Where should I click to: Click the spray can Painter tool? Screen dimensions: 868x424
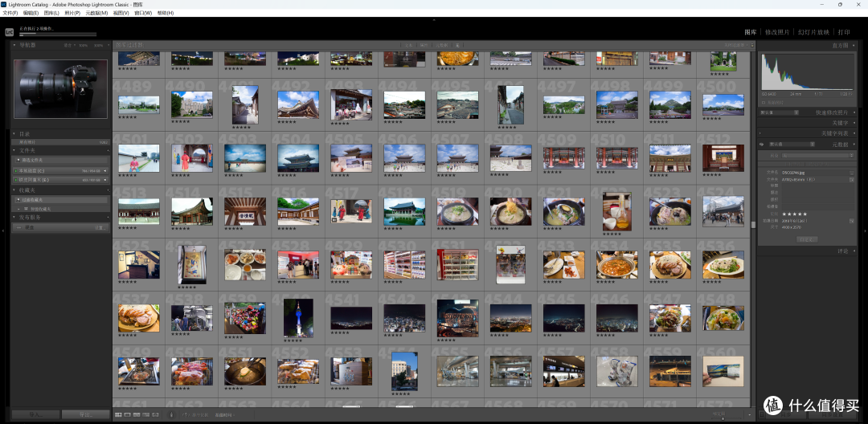171,414
